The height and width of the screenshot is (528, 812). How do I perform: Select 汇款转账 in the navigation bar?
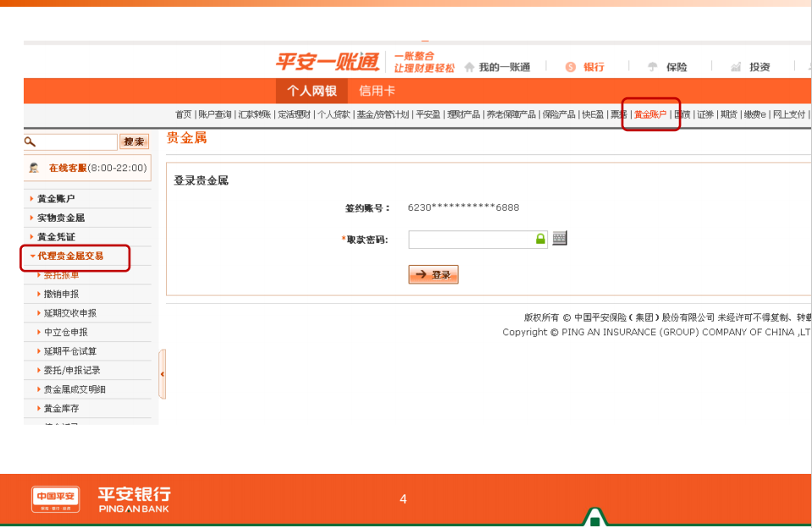pyautogui.click(x=255, y=114)
